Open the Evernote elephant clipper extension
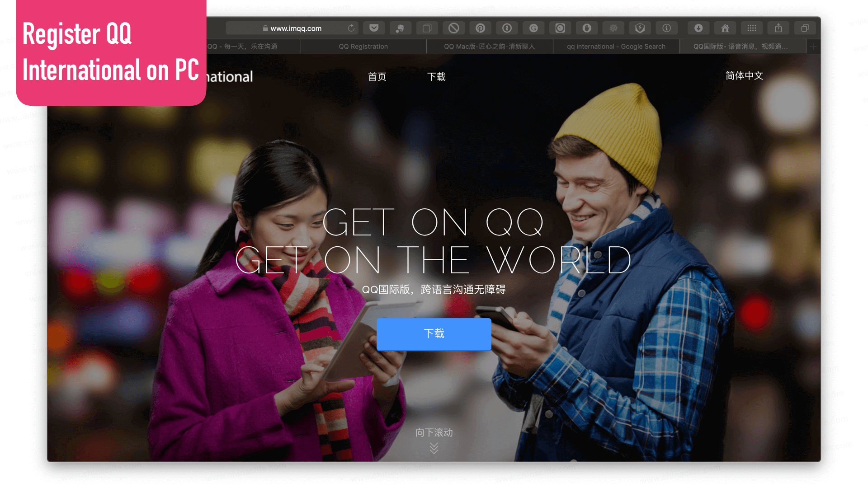 tap(400, 28)
